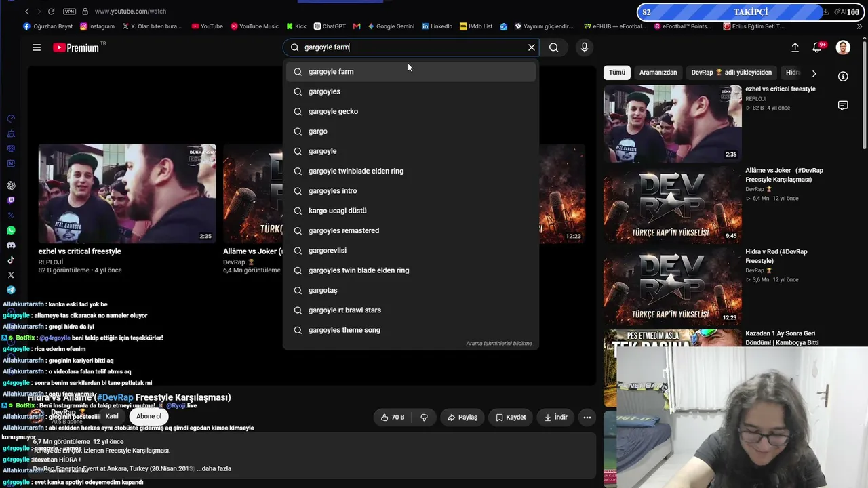Select 'gargoyle rt brawl stars' suggestion
Viewport: 868px width, 488px height.
coord(411,310)
